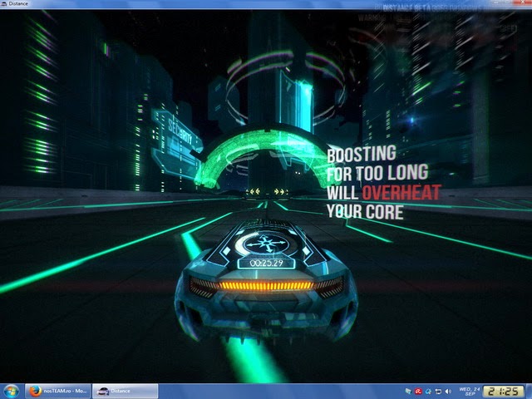Click the WED, 24 SEP date text
Image resolution: width=532 pixels, height=399 pixels.
(470, 392)
